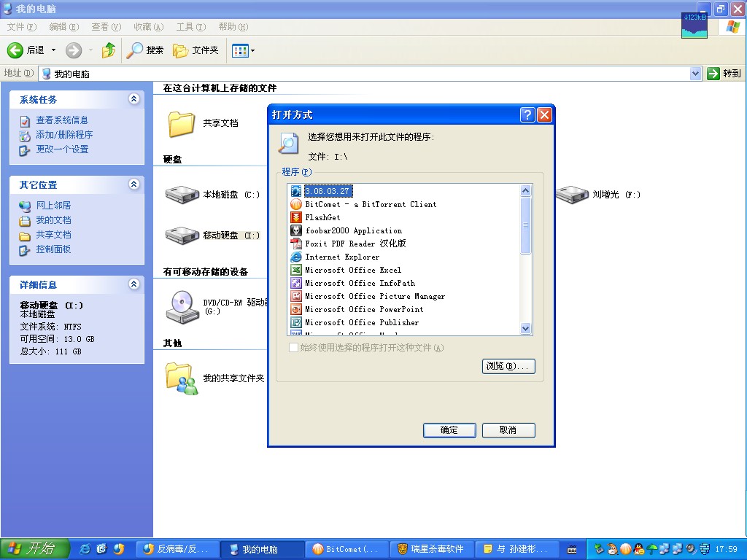Image resolution: width=747 pixels, height=560 pixels.
Task: Click the Up folder toolbar icon
Action: (108, 50)
